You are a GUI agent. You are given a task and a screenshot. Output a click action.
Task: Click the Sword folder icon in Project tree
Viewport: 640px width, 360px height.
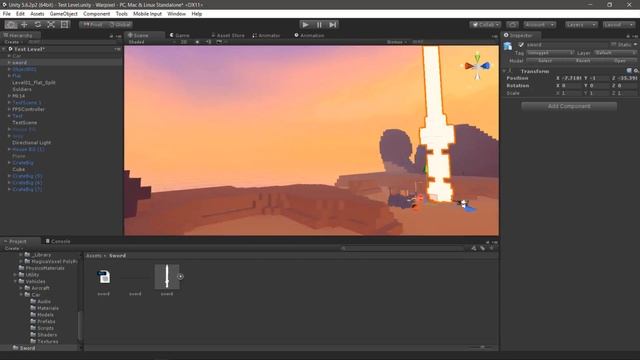16,348
